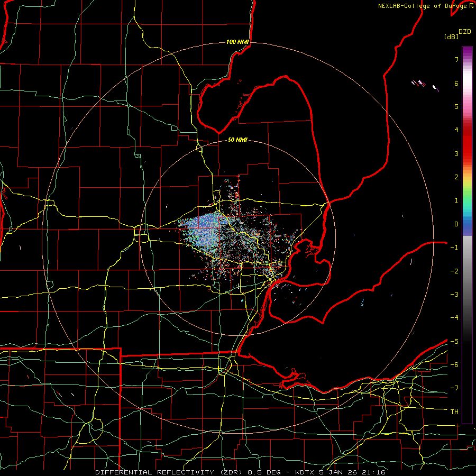Click the 0 dB tick label on colorbar
Screen dimensions: 476x476
(456, 224)
